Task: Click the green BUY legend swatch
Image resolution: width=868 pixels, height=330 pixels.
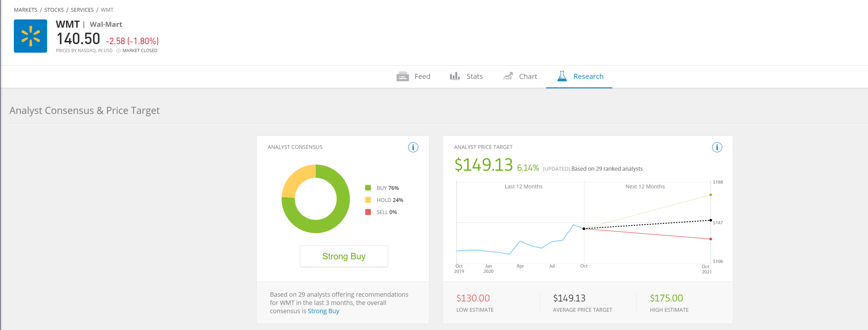Action: pos(368,188)
